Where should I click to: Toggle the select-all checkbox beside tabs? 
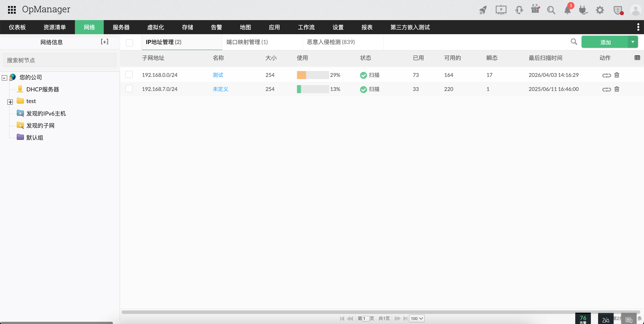click(x=129, y=43)
